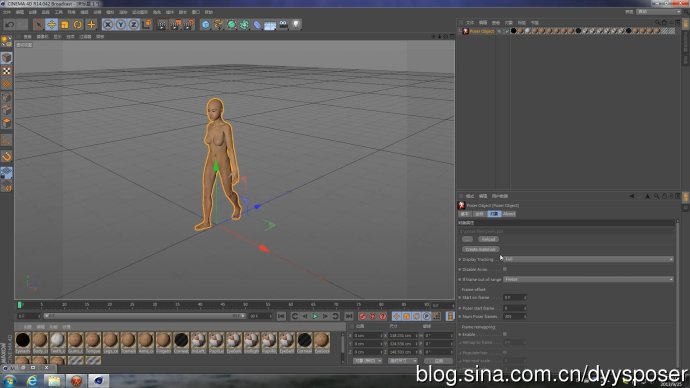This screenshot has height=388, width=690.
Task: Click the Create materials button
Action: coord(481,249)
